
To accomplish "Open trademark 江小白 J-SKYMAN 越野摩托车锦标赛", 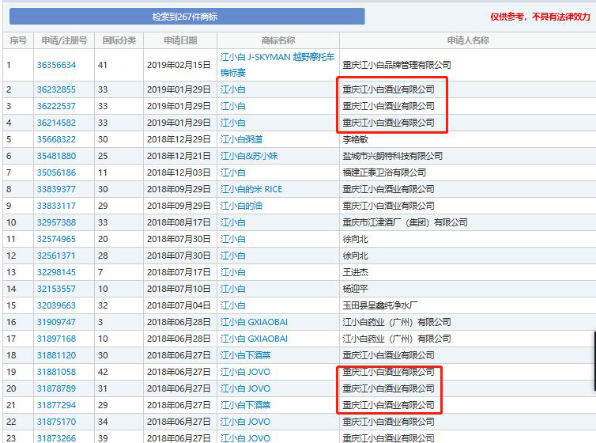I will (277, 65).
